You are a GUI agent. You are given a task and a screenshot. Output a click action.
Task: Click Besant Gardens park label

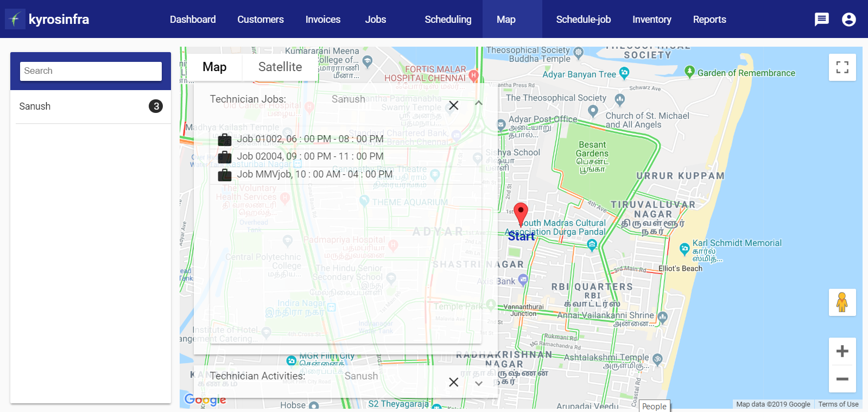click(592, 157)
